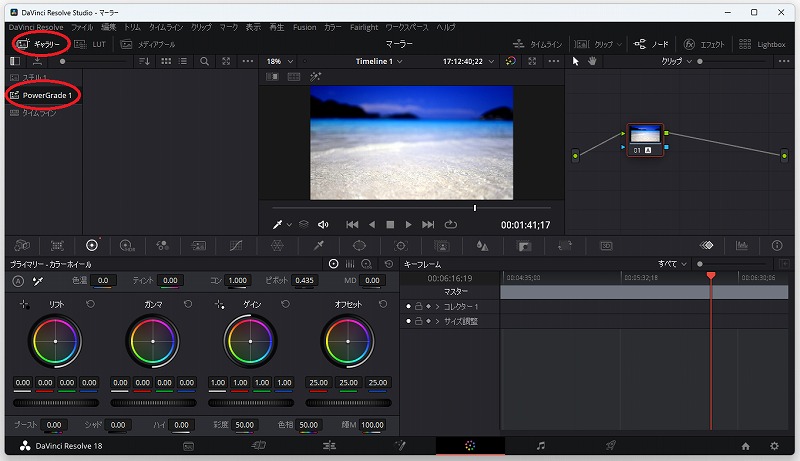Click the gallery sort order icon
The height and width of the screenshot is (461, 800).
pos(144,61)
